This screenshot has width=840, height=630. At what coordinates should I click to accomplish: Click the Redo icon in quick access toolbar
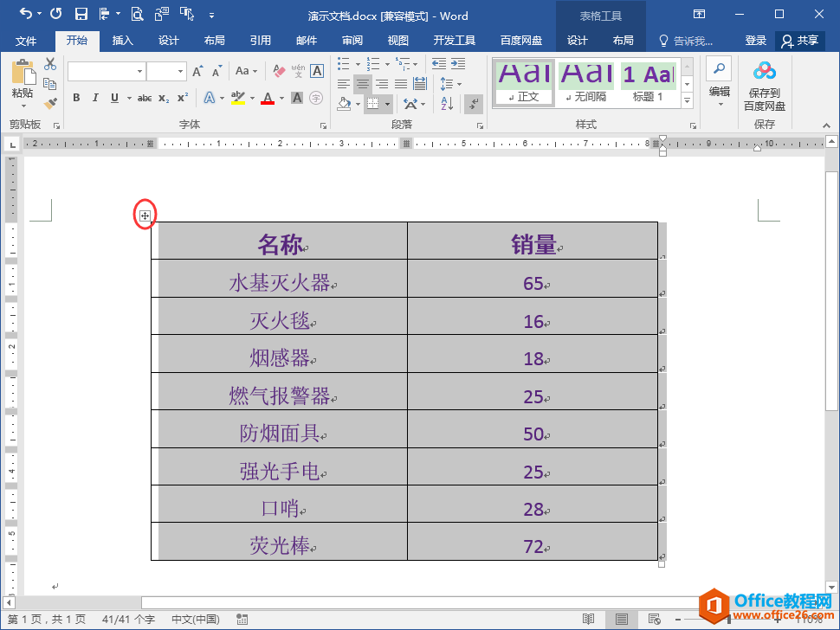pos(55,15)
